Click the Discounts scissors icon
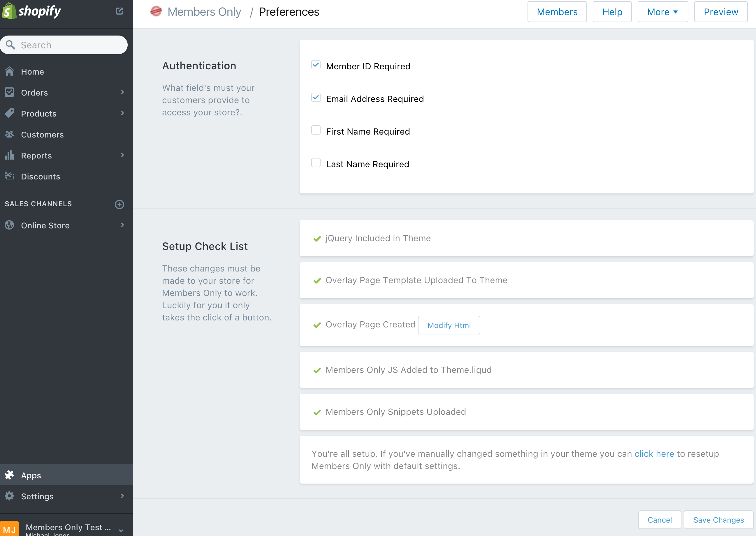Viewport: 756px width, 536px height. (x=9, y=176)
